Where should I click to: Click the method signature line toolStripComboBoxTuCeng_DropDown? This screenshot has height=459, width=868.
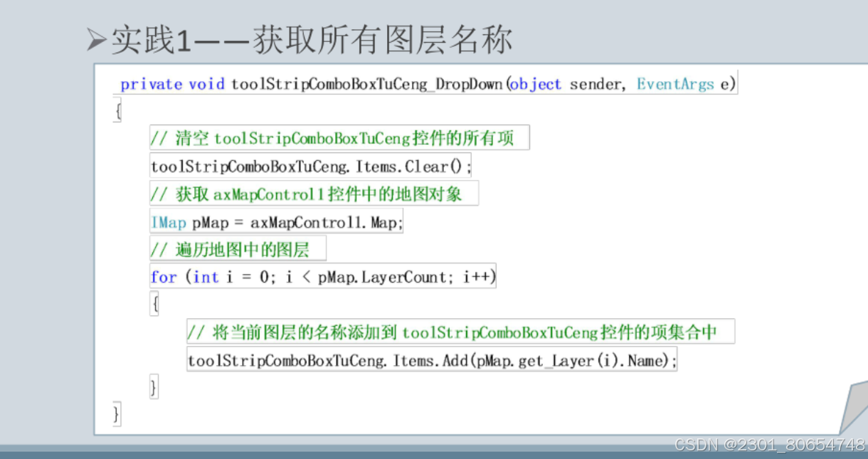point(428,84)
